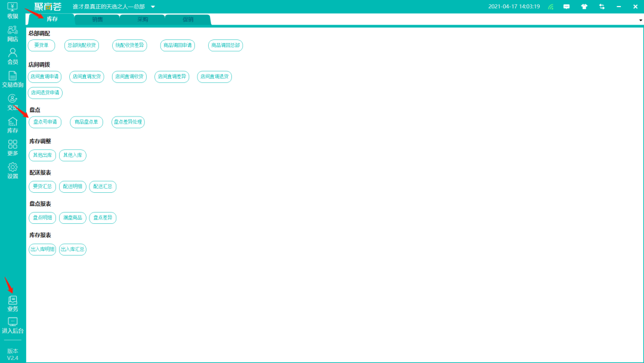Click the 业务 icon in sidebar

coord(13,300)
